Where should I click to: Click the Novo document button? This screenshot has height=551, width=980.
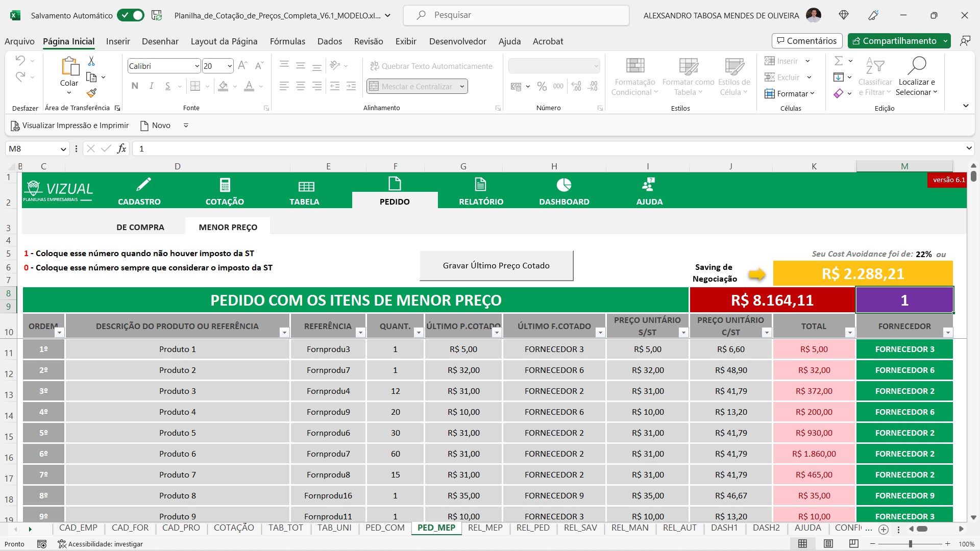point(155,126)
